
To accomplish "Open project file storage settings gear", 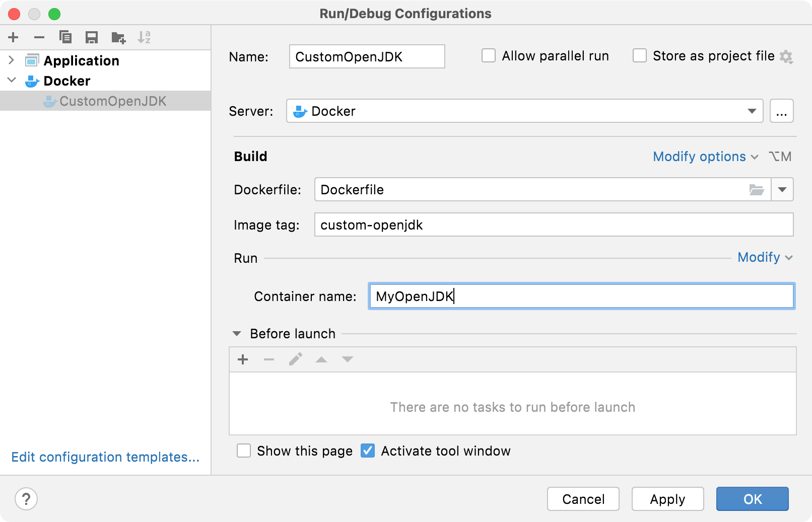I will [x=786, y=57].
